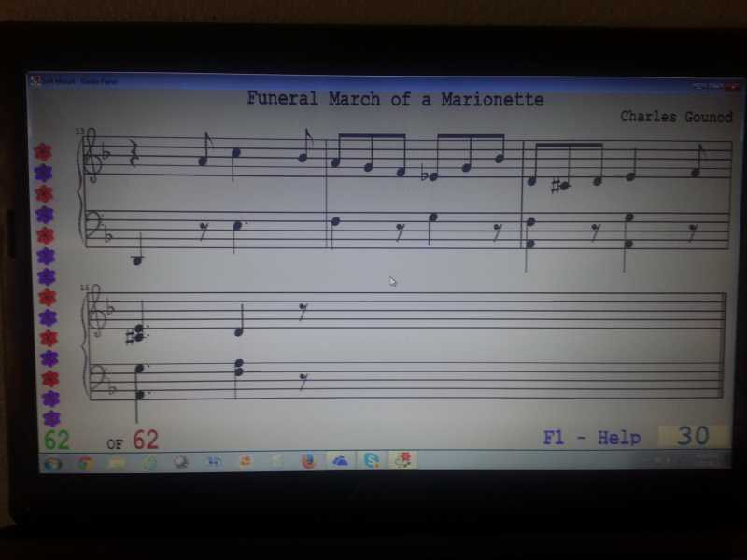Close the music program window
This screenshot has height=560, width=747.
[x=732, y=87]
